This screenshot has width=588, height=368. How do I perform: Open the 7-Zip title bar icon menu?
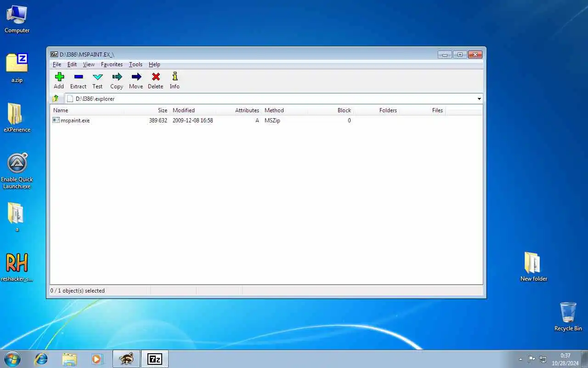click(54, 54)
